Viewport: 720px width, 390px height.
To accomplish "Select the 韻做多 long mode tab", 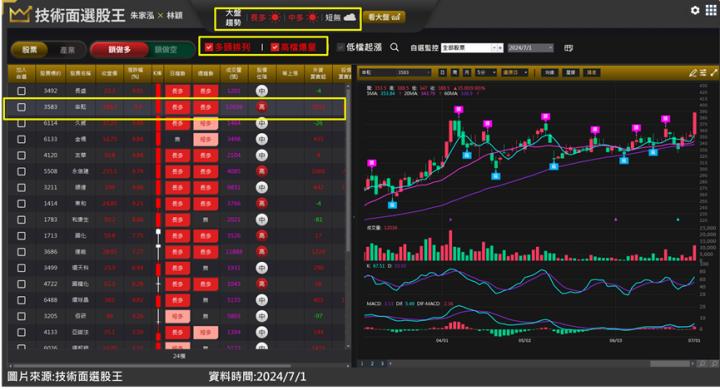I will click(119, 50).
